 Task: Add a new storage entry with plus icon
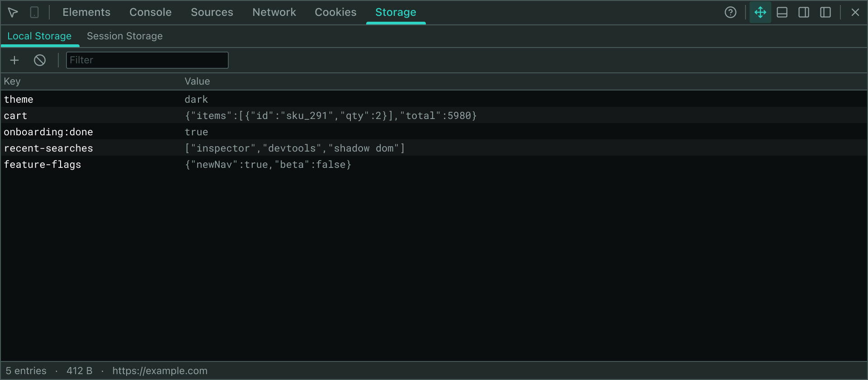click(x=14, y=60)
